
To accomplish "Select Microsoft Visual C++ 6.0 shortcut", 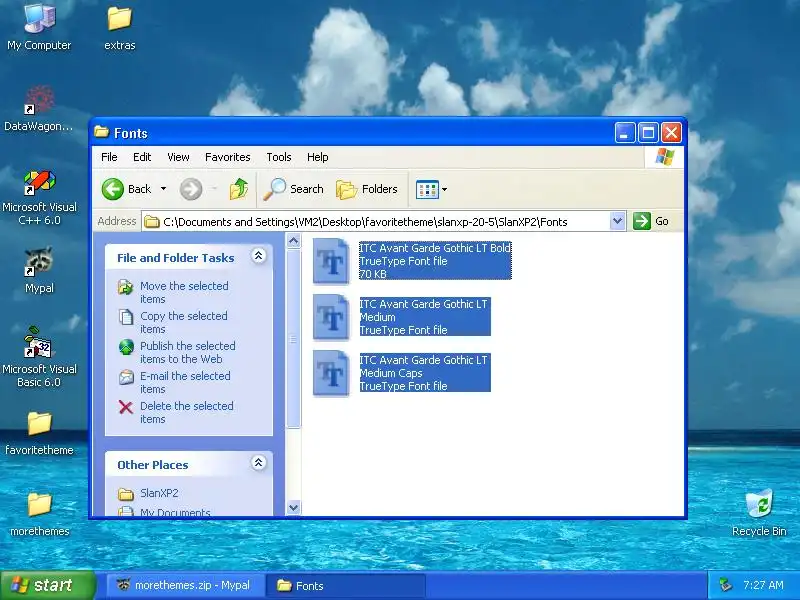I will 39,198.
